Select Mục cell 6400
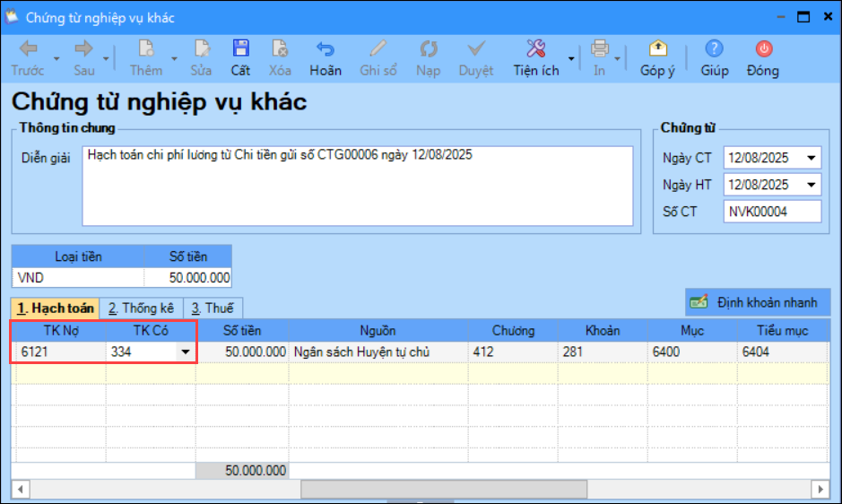842x504 pixels. 692,352
